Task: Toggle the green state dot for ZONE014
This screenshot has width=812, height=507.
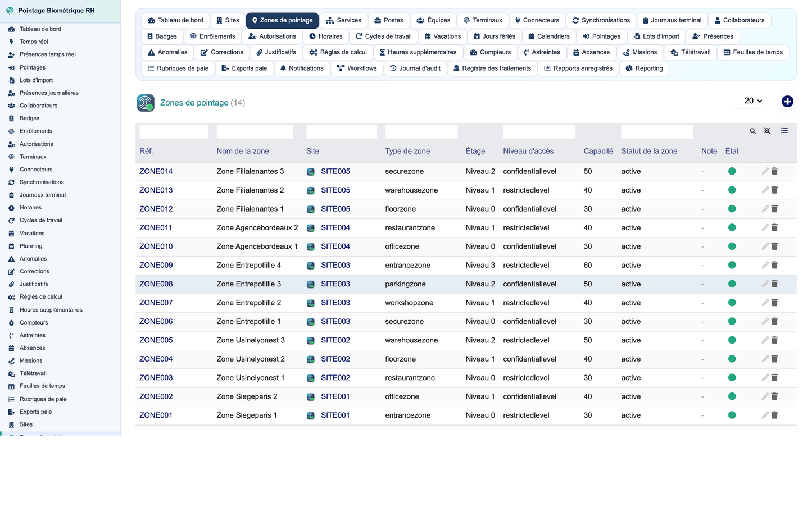Action: [x=732, y=171]
